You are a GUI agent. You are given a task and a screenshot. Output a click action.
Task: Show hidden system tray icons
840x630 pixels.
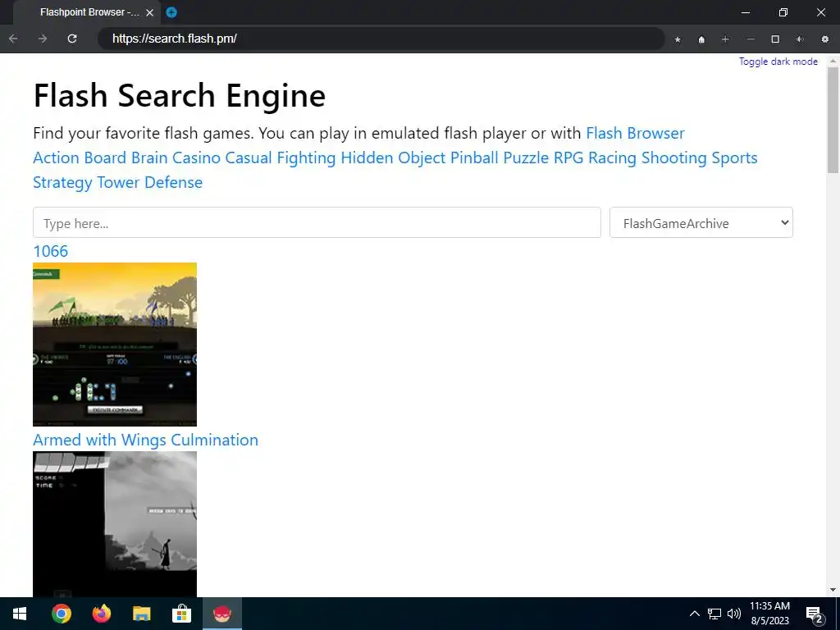tap(694, 614)
